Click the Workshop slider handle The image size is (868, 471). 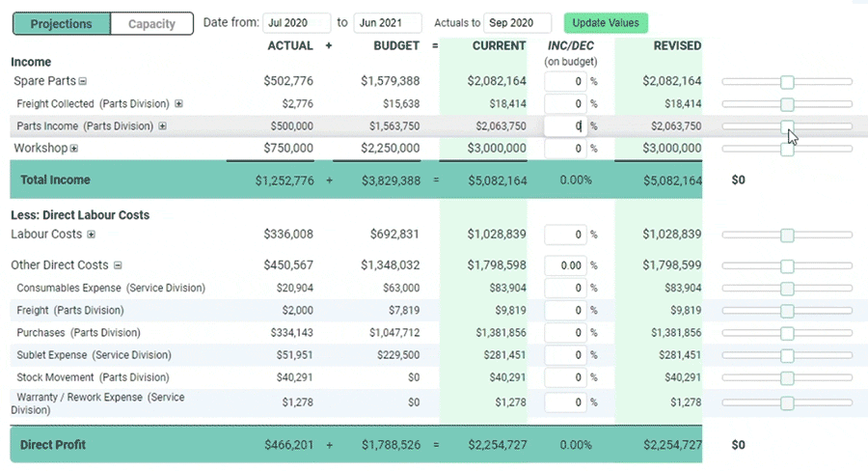(x=787, y=149)
